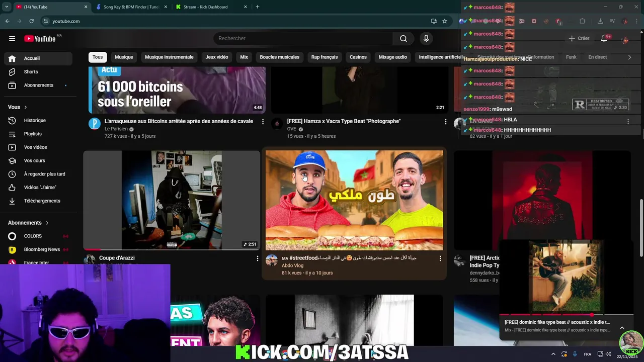Open options menu for Abdo Vlog video
Image resolution: width=644 pixels, height=362 pixels.
pyautogui.click(x=440, y=258)
